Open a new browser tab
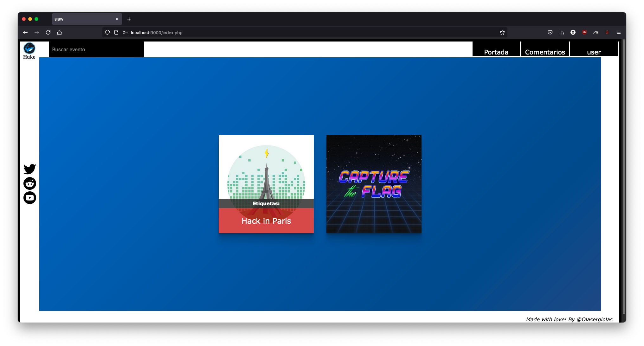 pos(129,19)
